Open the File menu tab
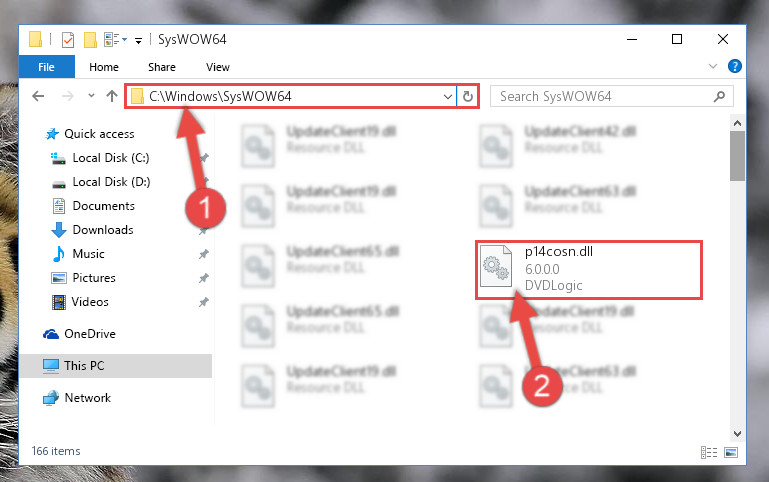 pos(47,67)
